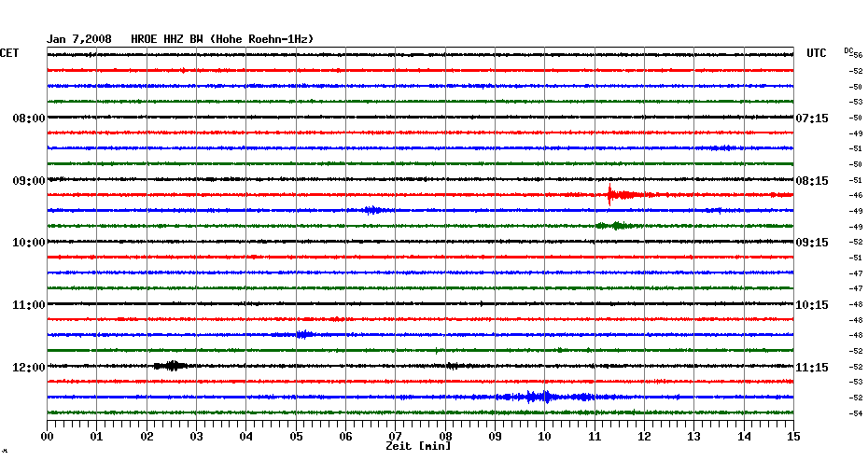Click minute label 13 on time axis
The image size is (868, 461).
694,437
